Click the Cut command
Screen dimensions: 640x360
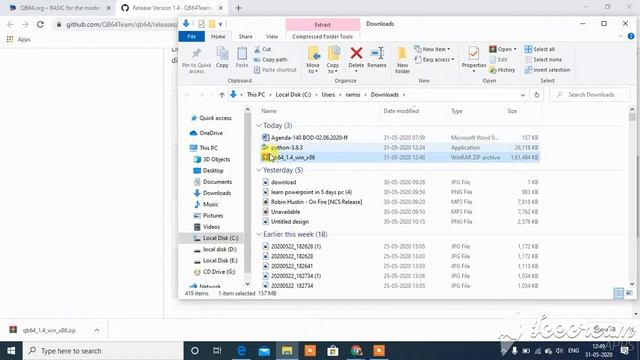click(x=262, y=49)
